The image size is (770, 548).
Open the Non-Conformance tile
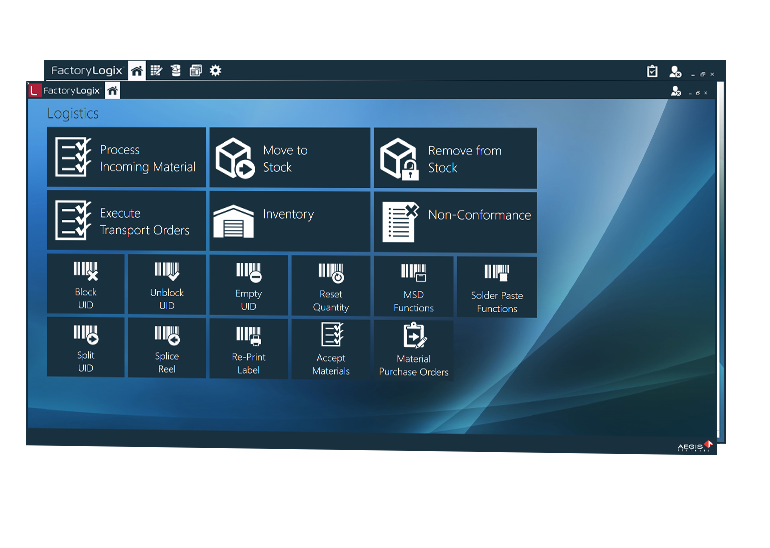point(455,222)
